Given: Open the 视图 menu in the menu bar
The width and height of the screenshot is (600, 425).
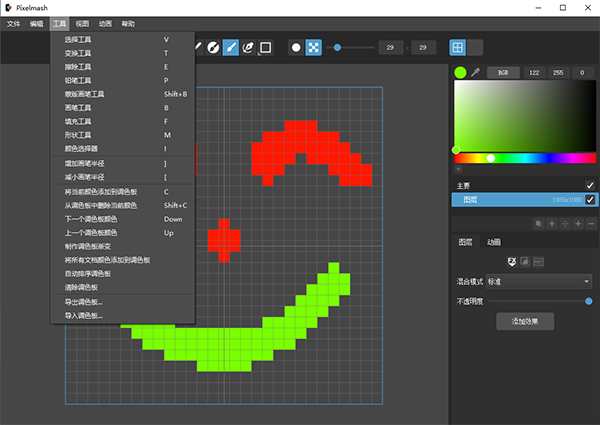Looking at the screenshot, I should click(x=81, y=22).
